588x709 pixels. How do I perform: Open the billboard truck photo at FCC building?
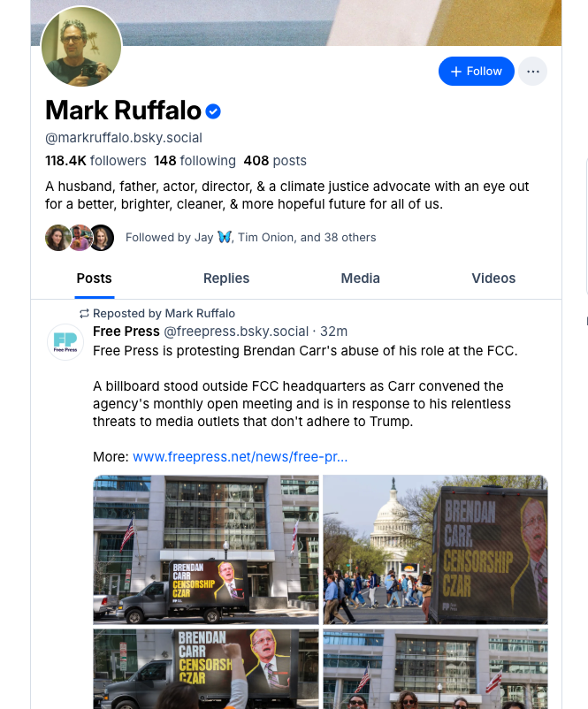pyautogui.click(x=206, y=549)
